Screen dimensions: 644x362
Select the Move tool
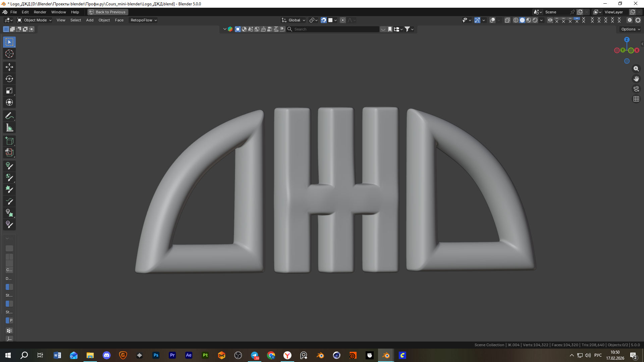point(9,67)
